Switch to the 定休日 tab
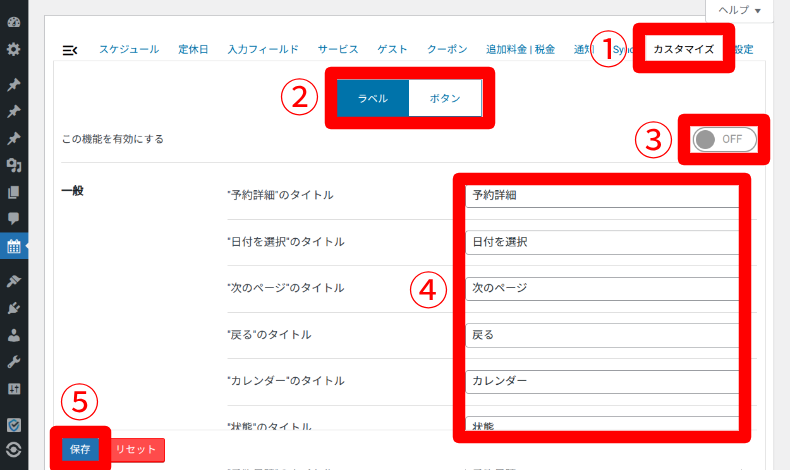Viewport: 790px width, 470px height. coord(193,49)
